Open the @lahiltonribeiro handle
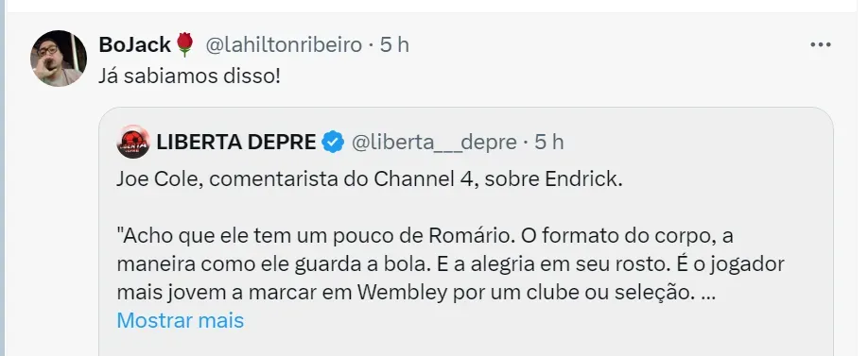 click(x=284, y=44)
